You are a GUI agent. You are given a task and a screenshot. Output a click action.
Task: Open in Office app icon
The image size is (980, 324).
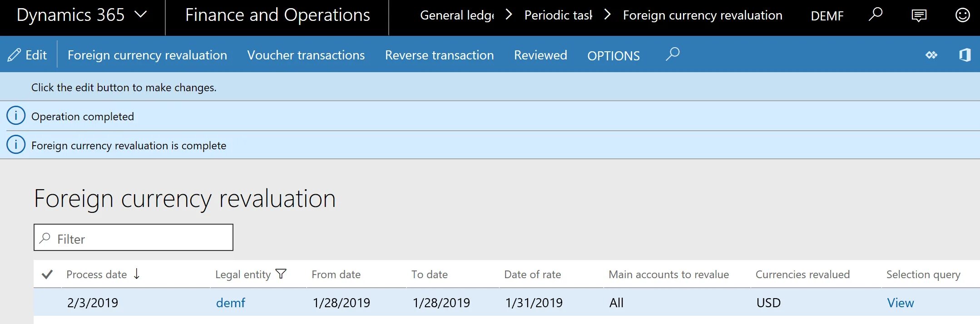(x=965, y=55)
